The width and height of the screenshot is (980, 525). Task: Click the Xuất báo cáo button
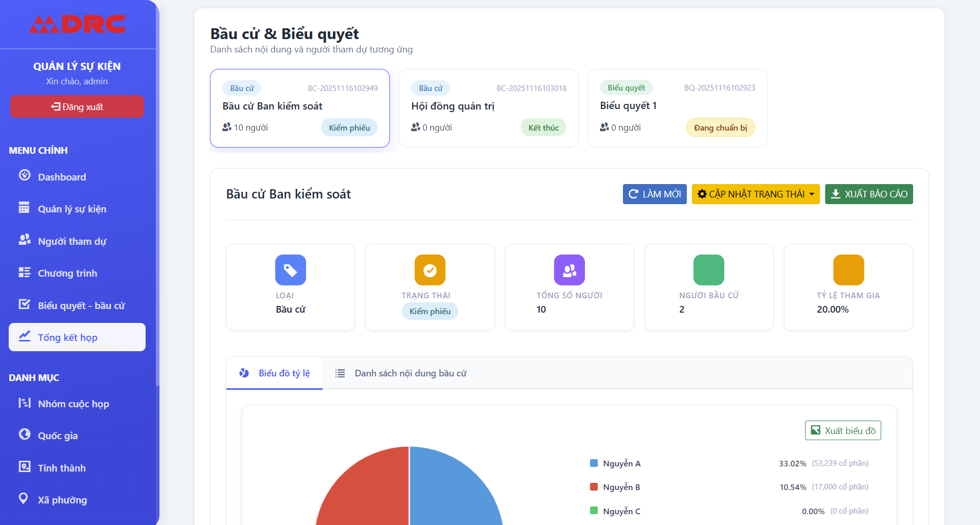868,194
